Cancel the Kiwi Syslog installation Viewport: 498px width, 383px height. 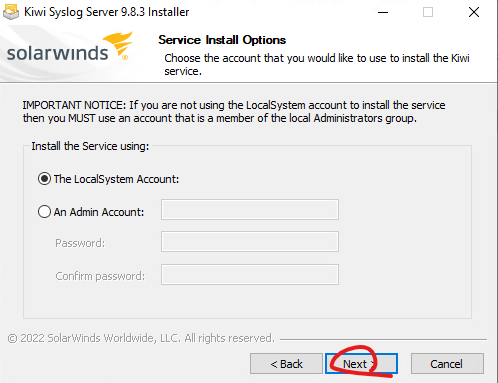click(447, 364)
